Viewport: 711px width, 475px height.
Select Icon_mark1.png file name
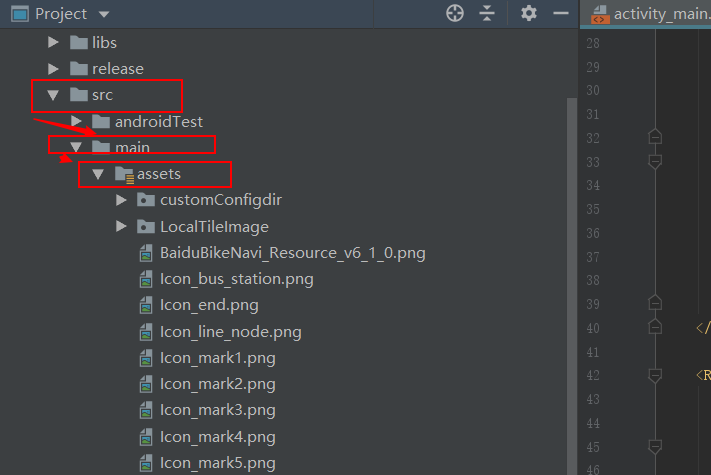(x=218, y=359)
